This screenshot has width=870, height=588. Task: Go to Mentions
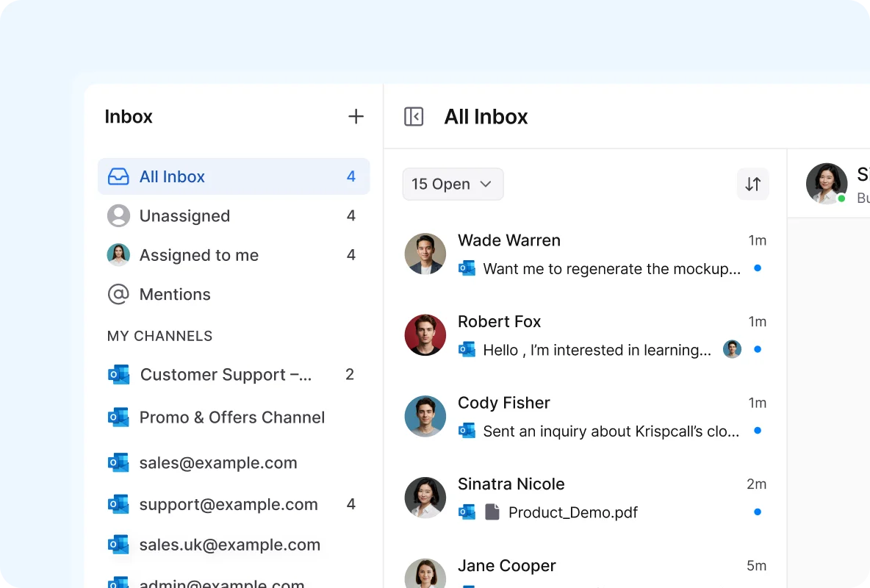(x=234, y=294)
